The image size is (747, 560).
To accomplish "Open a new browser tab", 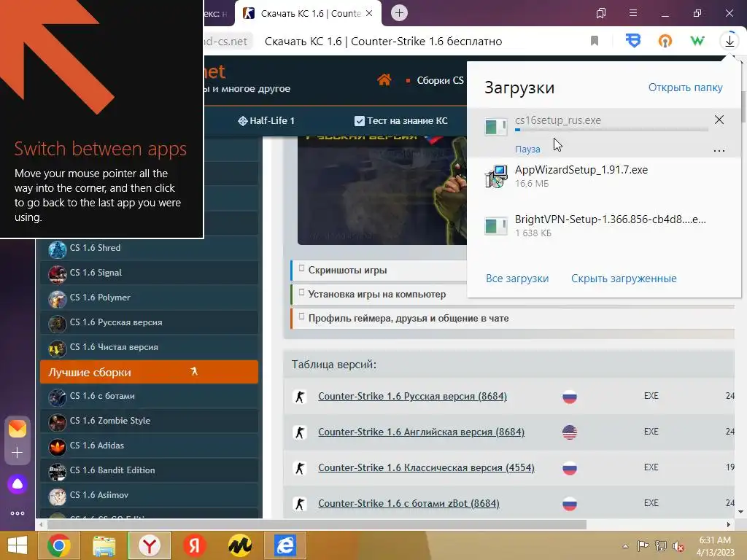I will (399, 13).
